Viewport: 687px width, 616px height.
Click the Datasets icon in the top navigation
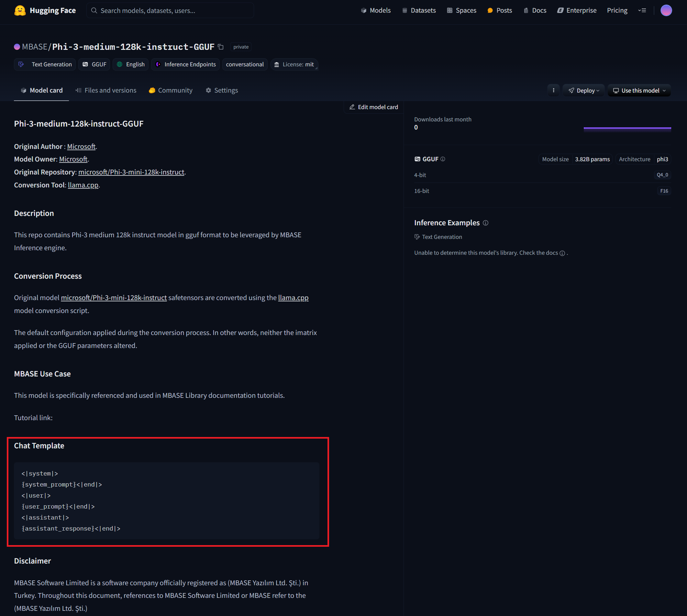pyautogui.click(x=404, y=10)
